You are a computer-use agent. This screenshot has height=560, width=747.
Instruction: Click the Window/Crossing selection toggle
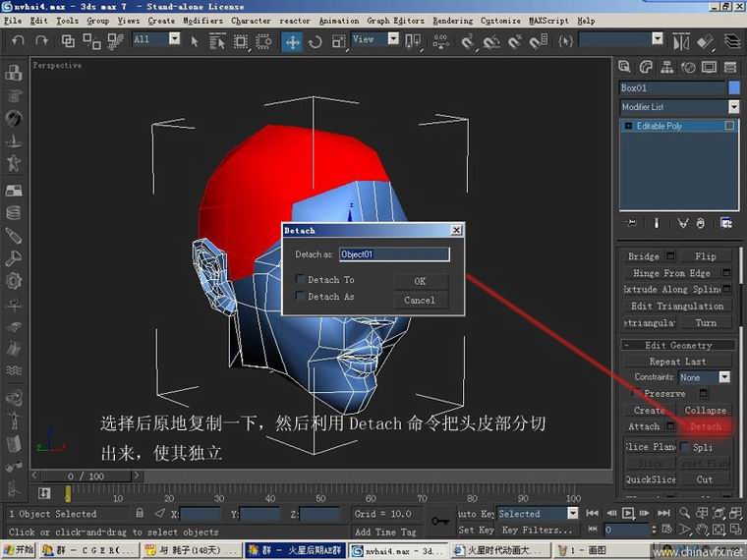coord(263,42)
